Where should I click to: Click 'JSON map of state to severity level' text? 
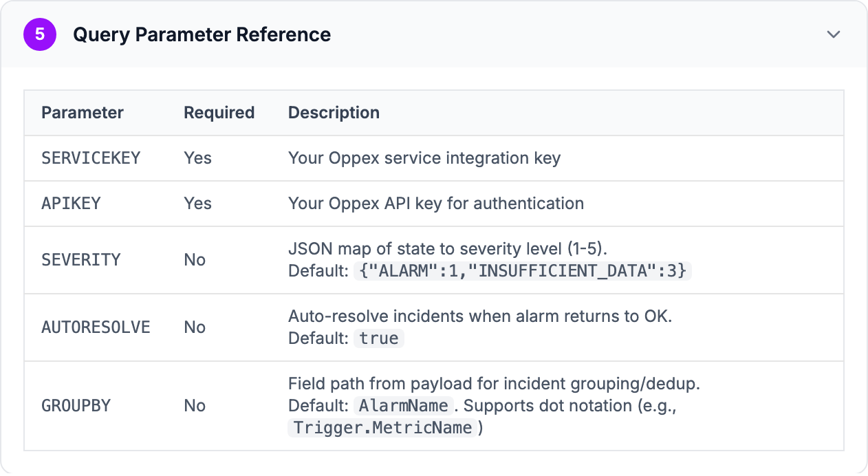448,249
